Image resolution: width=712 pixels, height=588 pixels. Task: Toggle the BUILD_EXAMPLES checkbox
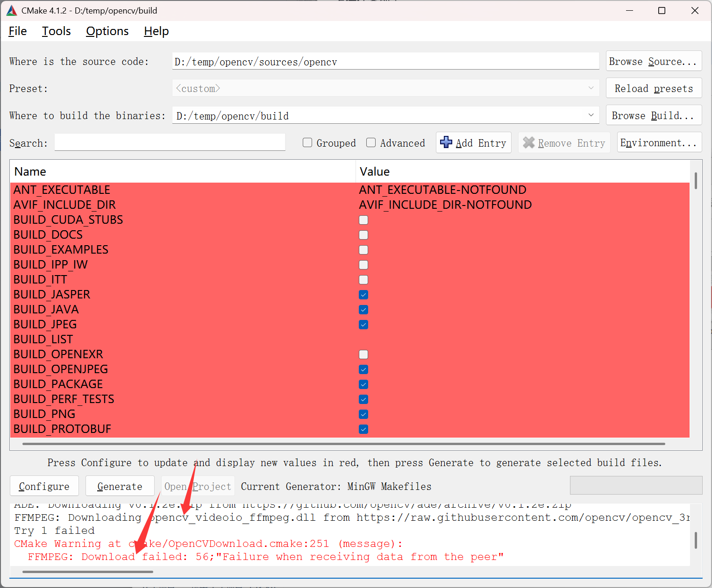pyautogui.click(x=363, y=250)
